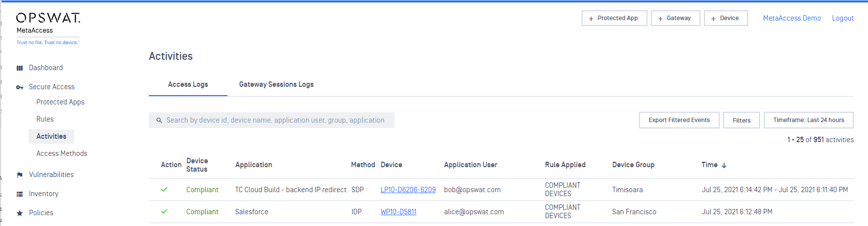This screenshot has height=226, width=868.
Task: Click the Activities page heading
Action: tap(171, 56)
